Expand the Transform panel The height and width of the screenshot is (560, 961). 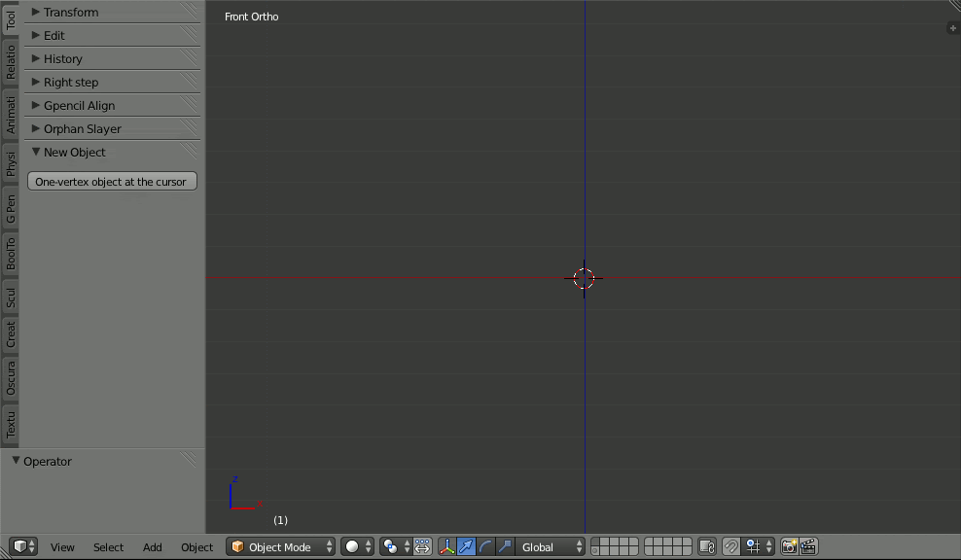(112, 13)
